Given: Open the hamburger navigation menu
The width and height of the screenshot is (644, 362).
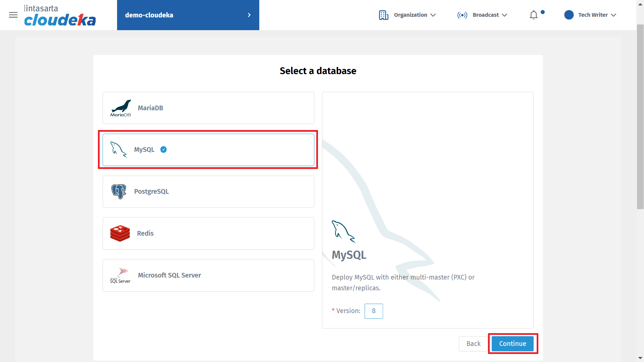Looking at the screenshot, I should point(13,15).
